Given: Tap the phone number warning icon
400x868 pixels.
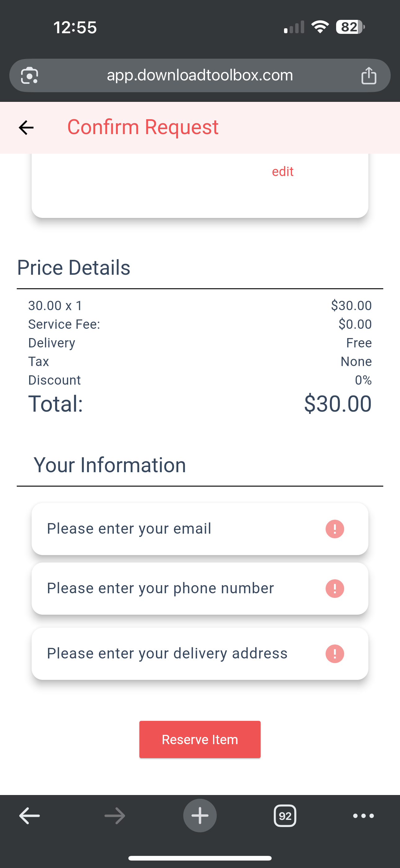Looking at the screenshot, I should (x=335, y=589).
